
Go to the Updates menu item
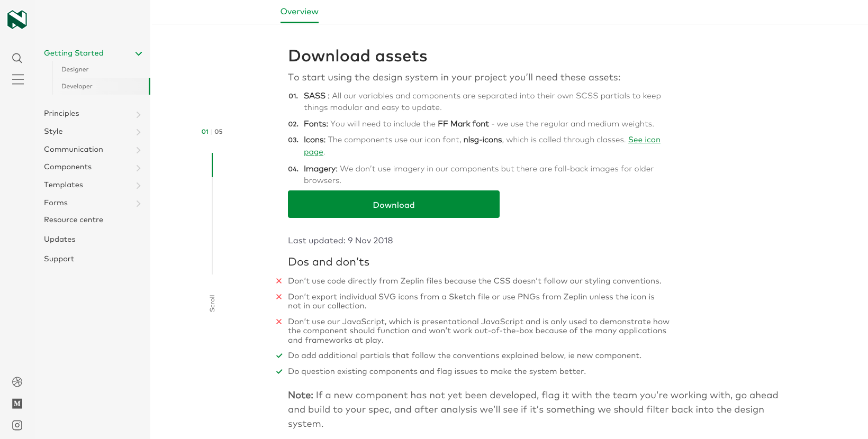coord(60,239)
